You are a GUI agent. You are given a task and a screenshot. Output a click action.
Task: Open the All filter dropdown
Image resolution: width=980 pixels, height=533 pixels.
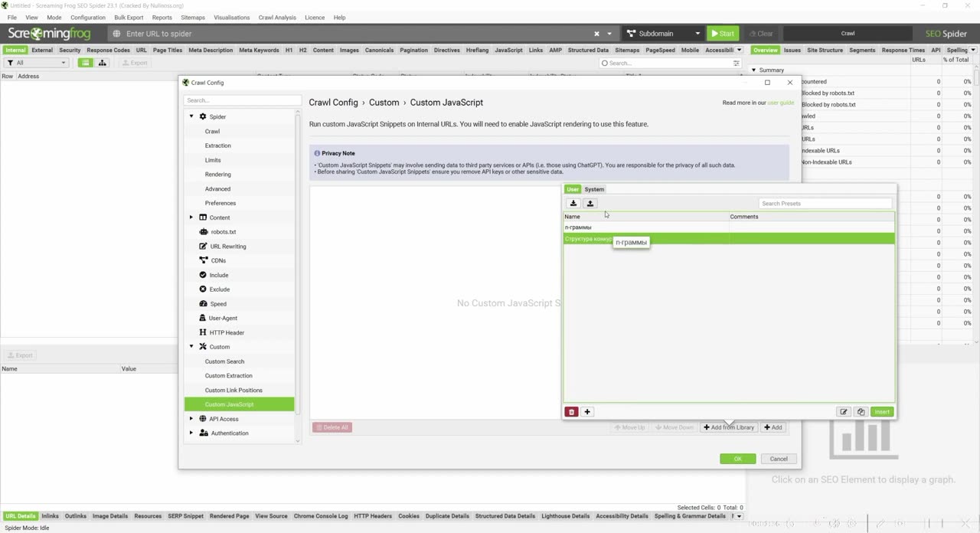36,63
